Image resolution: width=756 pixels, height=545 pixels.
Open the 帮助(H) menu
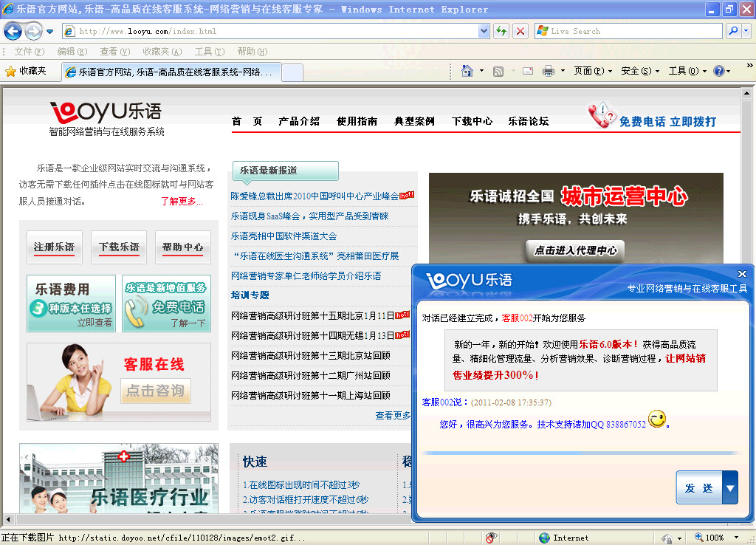click(x=252, y=52)
